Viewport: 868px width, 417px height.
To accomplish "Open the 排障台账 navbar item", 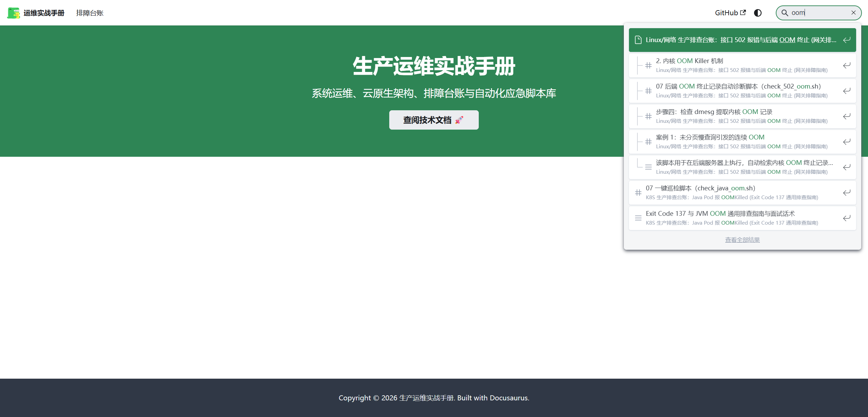I will point(90,13).
